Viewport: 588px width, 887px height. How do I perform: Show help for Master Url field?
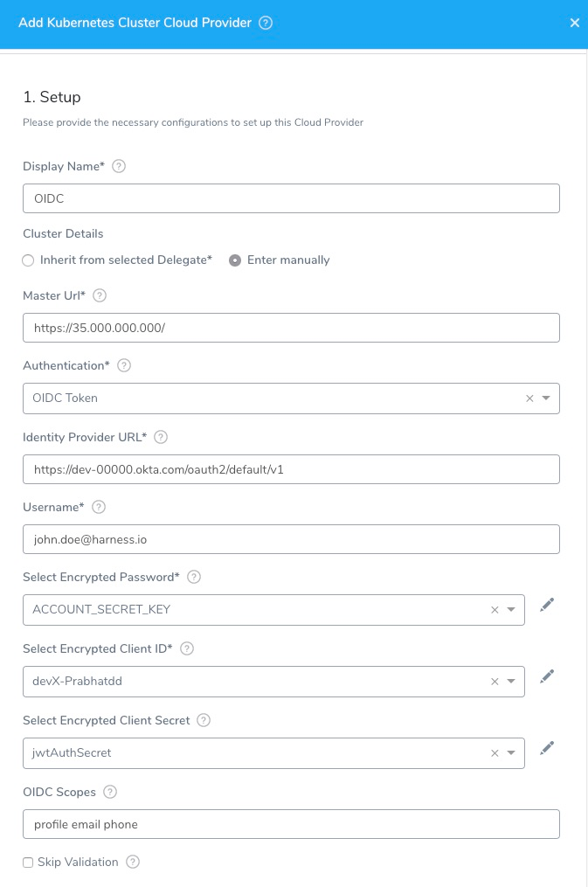[x=100, y=295]
